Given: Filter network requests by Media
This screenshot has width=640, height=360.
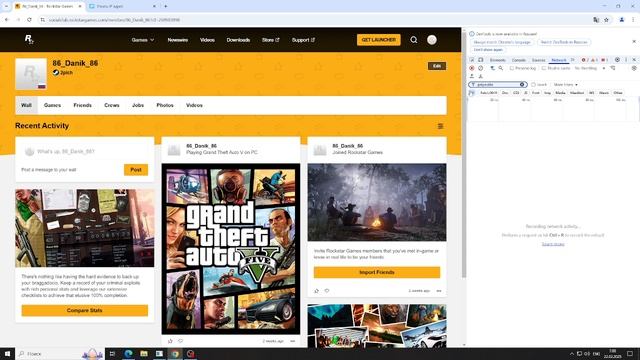Looking at the screenshot, I should 560,93.
